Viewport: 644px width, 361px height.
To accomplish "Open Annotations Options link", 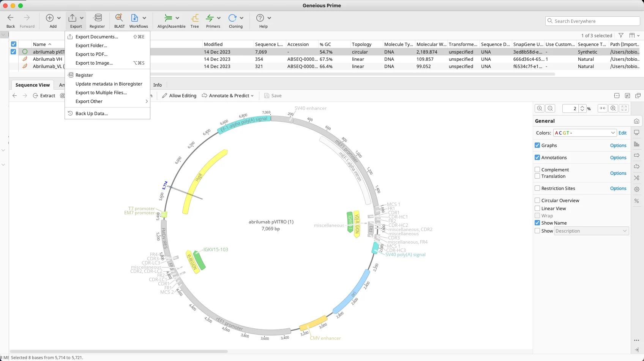I will [618, 158].
